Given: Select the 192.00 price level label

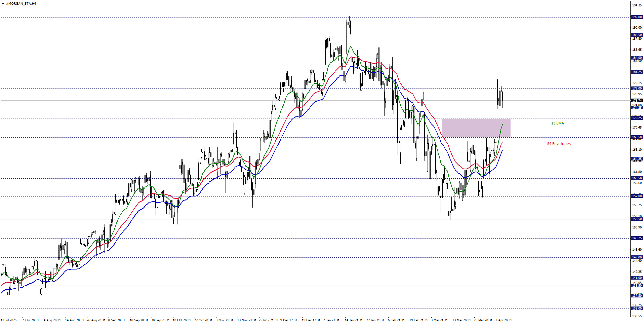Looking at the screenshot, I should [x=637, y=17].
